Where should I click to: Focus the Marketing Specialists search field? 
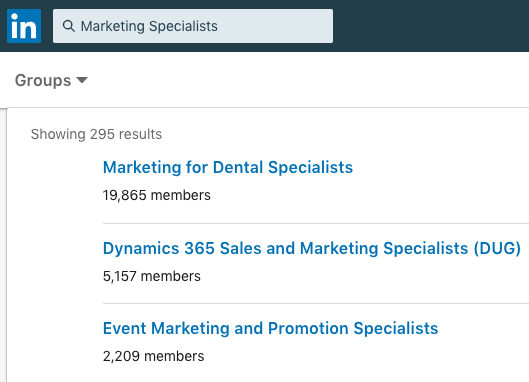click(x=193, y=26)
